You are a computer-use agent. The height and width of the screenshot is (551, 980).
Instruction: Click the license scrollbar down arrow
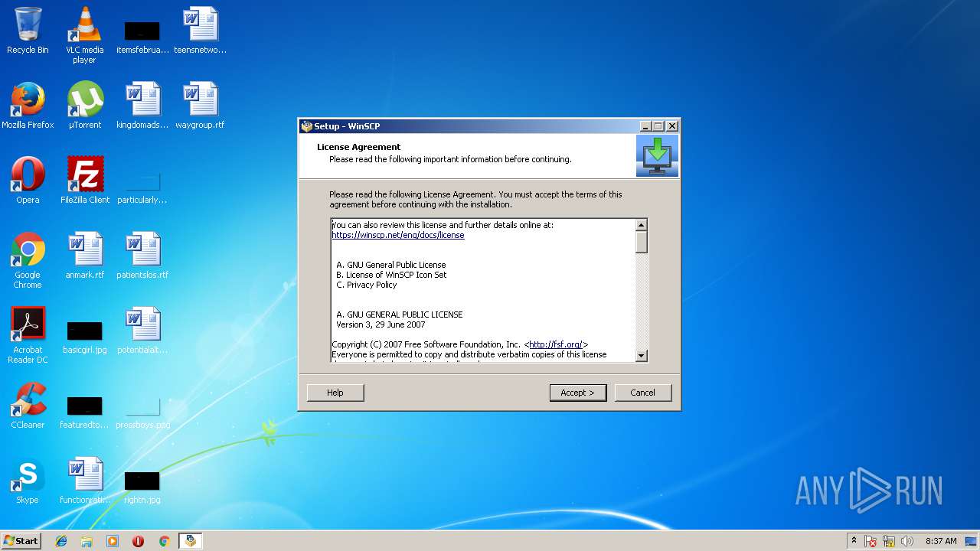[x=642, y=355]
